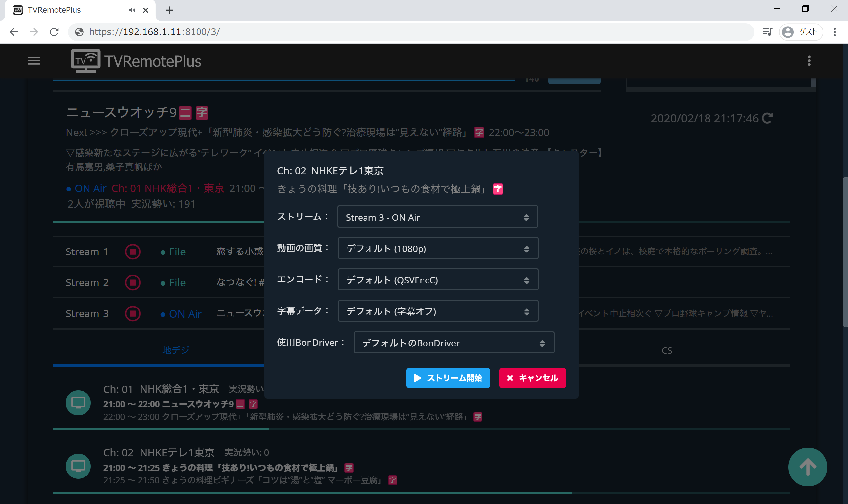Stop Stream 2 with the red stop icon
Viewport: 848px width, 504px height.
tap(133, 283)
